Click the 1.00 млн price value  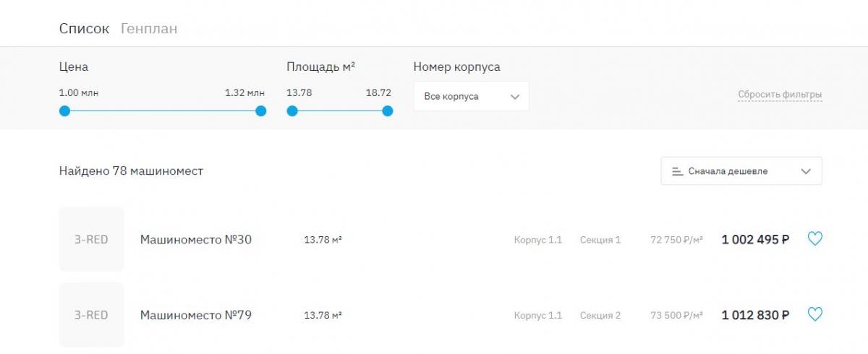tap(80, 92)
